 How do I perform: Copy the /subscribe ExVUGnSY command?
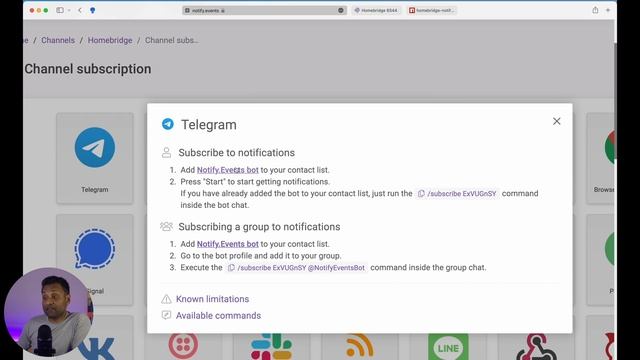tap(421, 193)
